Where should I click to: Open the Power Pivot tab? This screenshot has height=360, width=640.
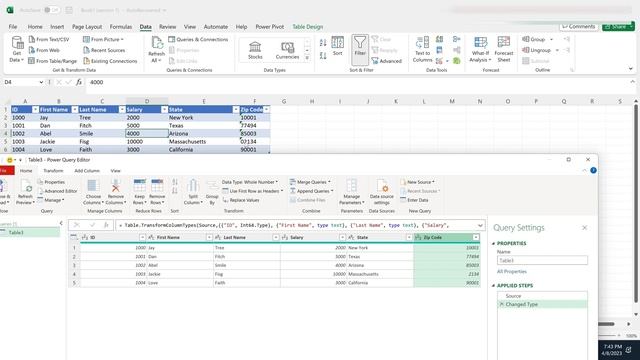[x=269, y=27]
